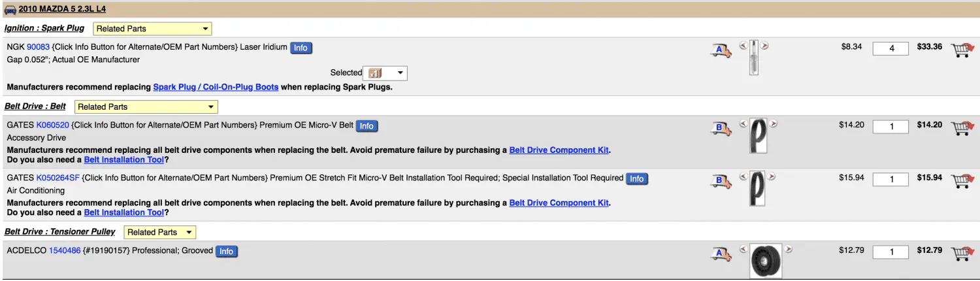This screenshot has width=980, height=281.
Task: Click A shipping truck icon for ACDELCO
Action: tap(721, 254)
